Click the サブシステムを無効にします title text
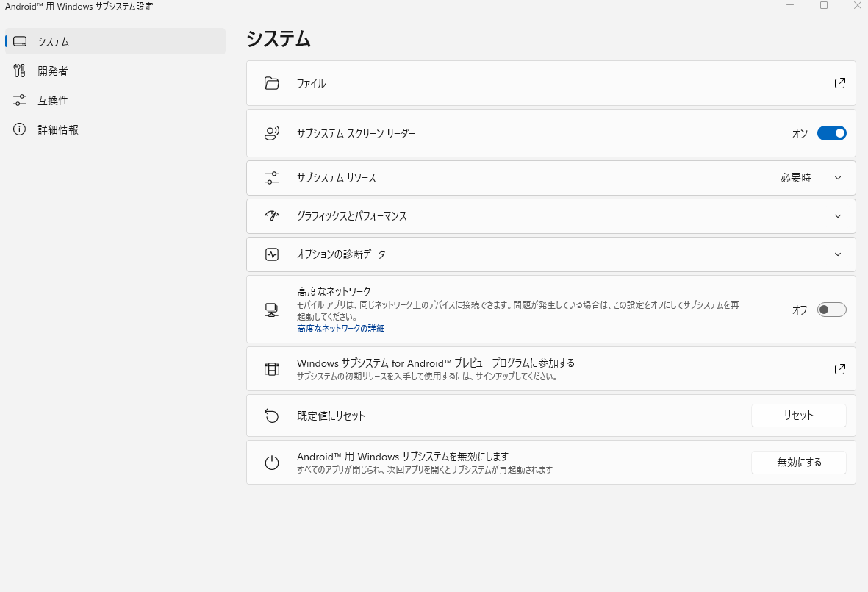 [403, 457]
